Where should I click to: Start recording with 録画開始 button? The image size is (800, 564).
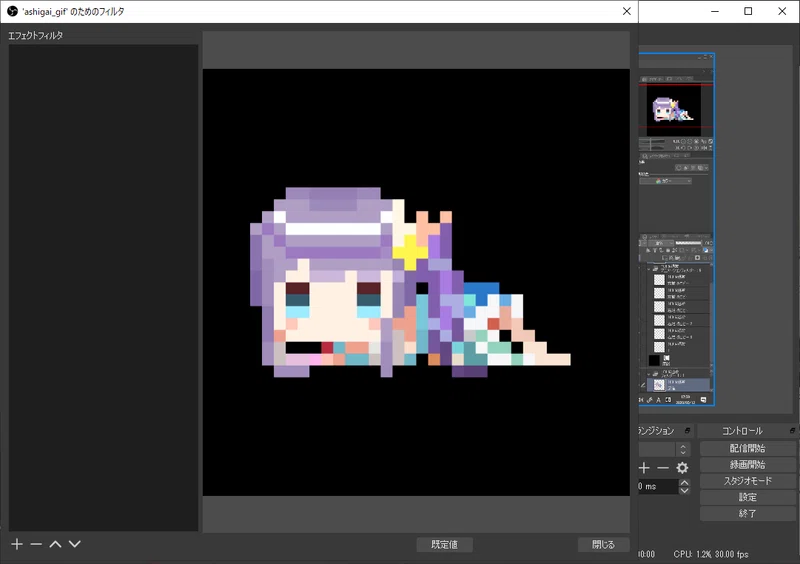(747, 464)
